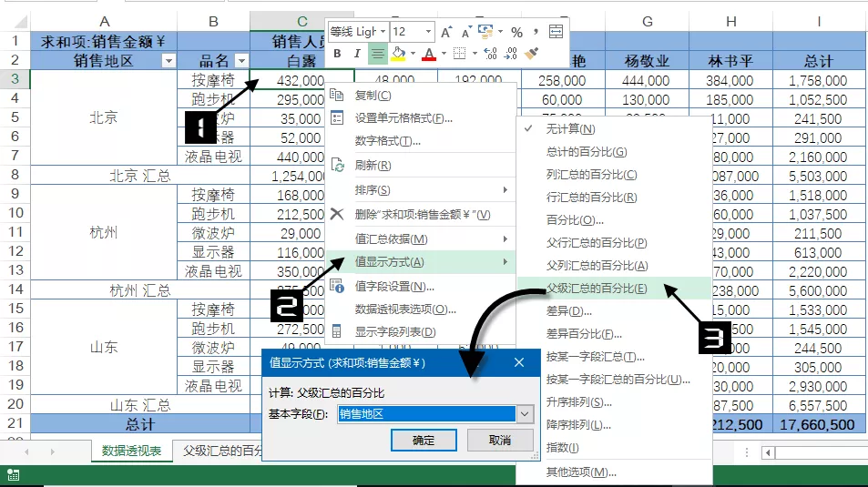This screenshot has width=868, height=487.
Task: Open the font name dropdown
Action: tap(383, 32)
